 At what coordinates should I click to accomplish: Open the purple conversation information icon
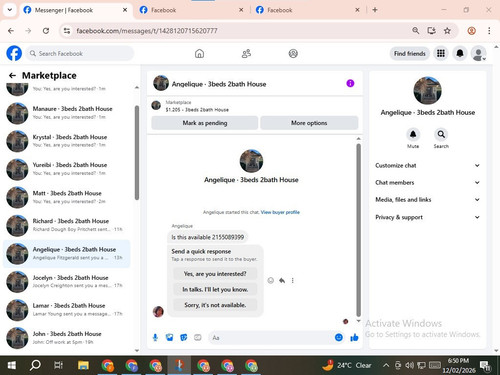pyautogui.click(x=350, y=83)
